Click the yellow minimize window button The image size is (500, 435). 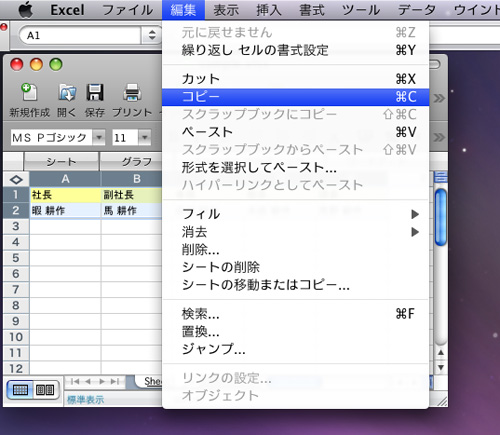point(36,64)
